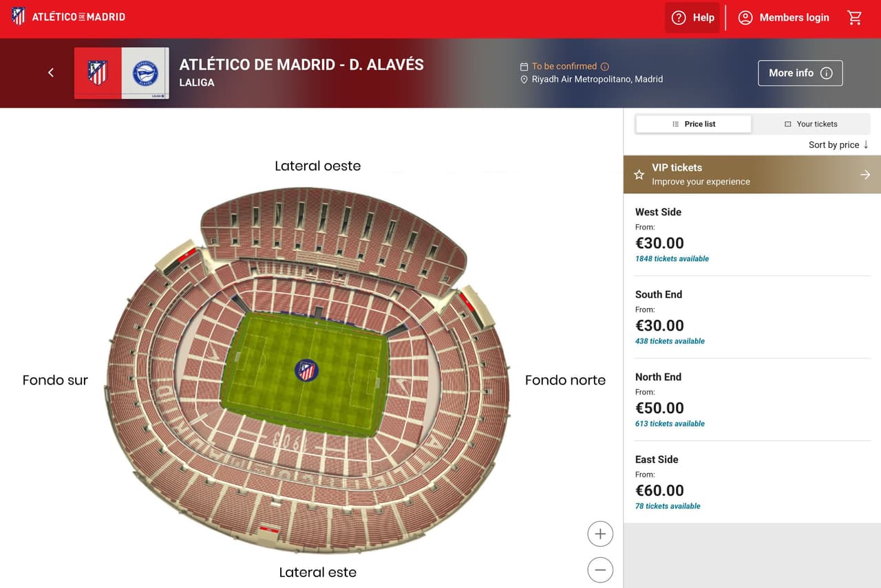Viewport: 881px width, 588px height.
Task: Click the green pitch on the stadium map
Action: [x=306, y=373]
